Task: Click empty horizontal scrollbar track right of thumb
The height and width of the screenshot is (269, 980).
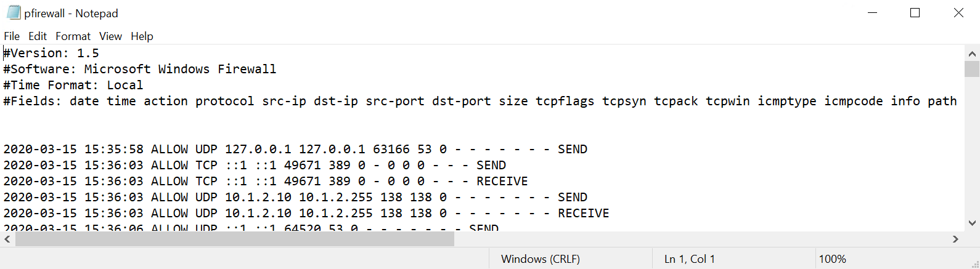Action: tap(701, 239)
